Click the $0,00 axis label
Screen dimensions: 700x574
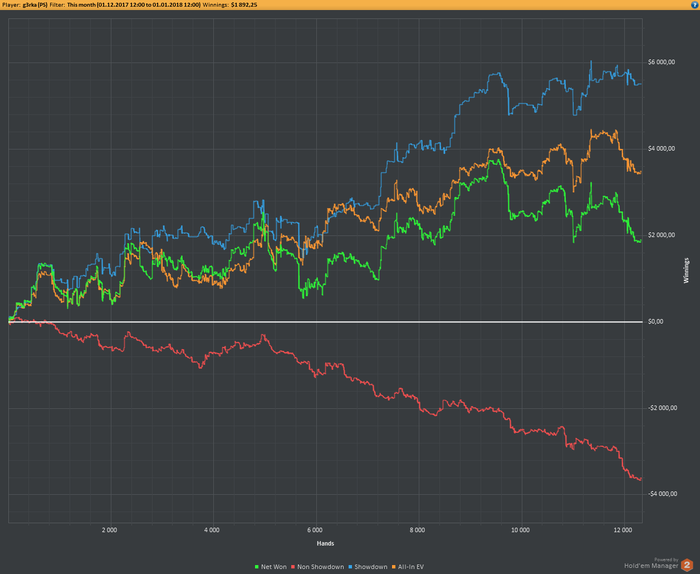(x=656, y=321)
